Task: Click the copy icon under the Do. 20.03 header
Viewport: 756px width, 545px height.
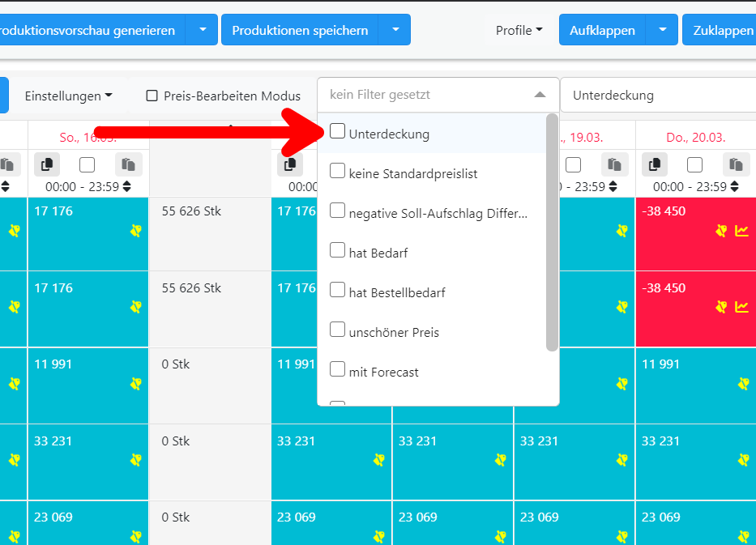Action: (655, 164)
